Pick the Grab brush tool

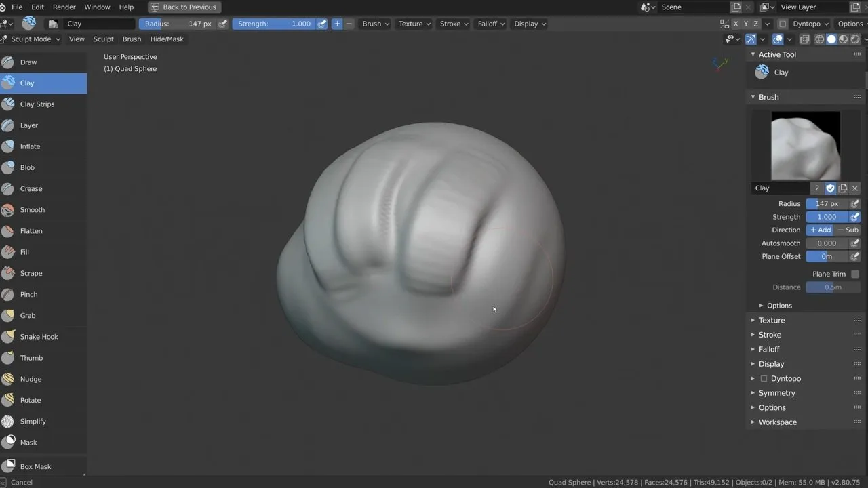click(x=43, y=315)
